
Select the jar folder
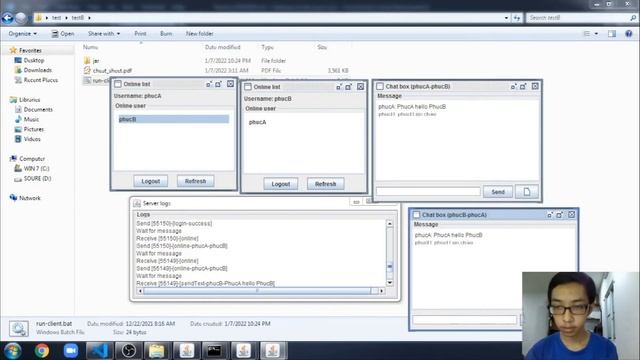pyautogui.click(x=96, y=61)
